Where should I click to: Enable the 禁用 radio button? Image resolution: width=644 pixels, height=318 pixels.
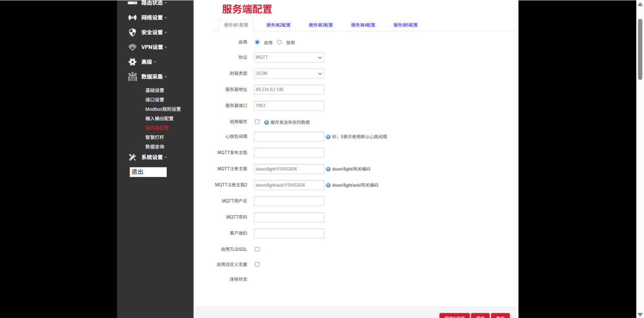click(x=279, y=42)
